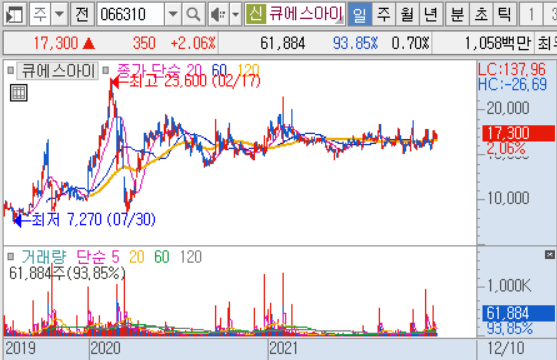
Task: Click the green 60 volume average label
Action: click(x=162, y=257)
